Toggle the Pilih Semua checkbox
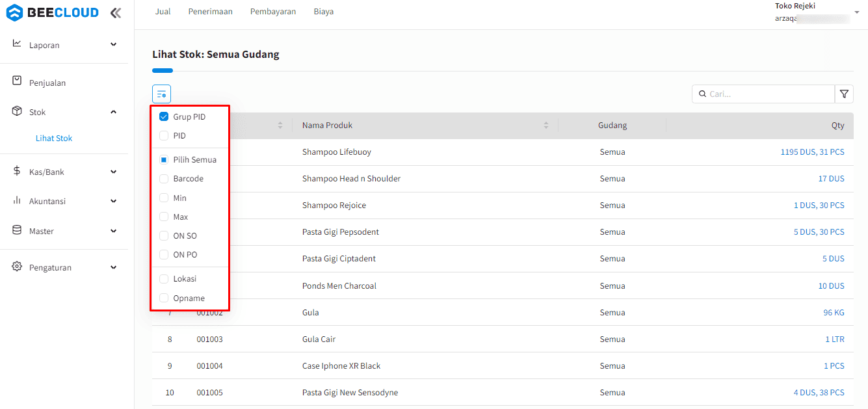This screenshot has width=868, height=409. point(164,159)
